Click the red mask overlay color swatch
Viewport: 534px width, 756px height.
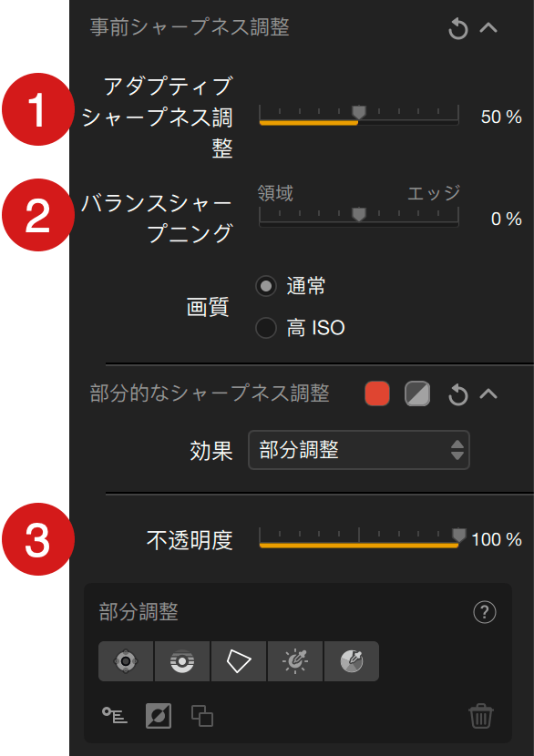(377, 393)
